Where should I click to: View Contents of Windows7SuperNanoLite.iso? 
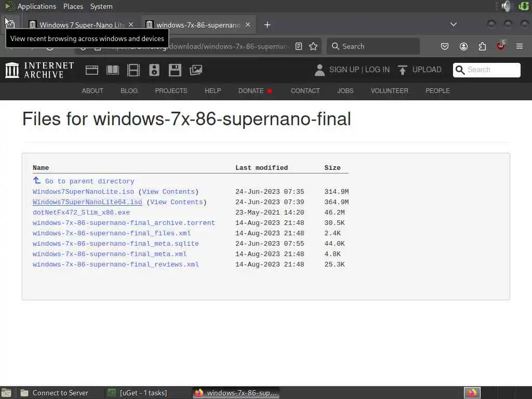tap(168, 192)
